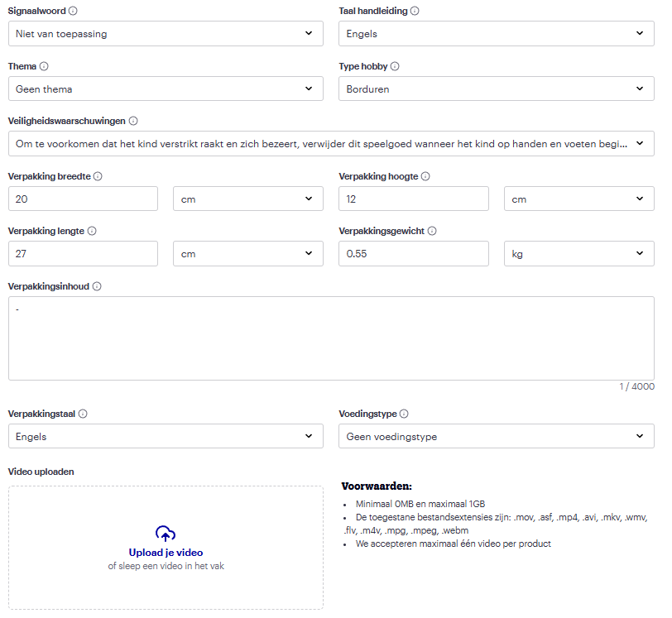The width and height of the screenshot is (672, 618).
Task: Click the Voedingstype info icon
Action: (404, 414)
